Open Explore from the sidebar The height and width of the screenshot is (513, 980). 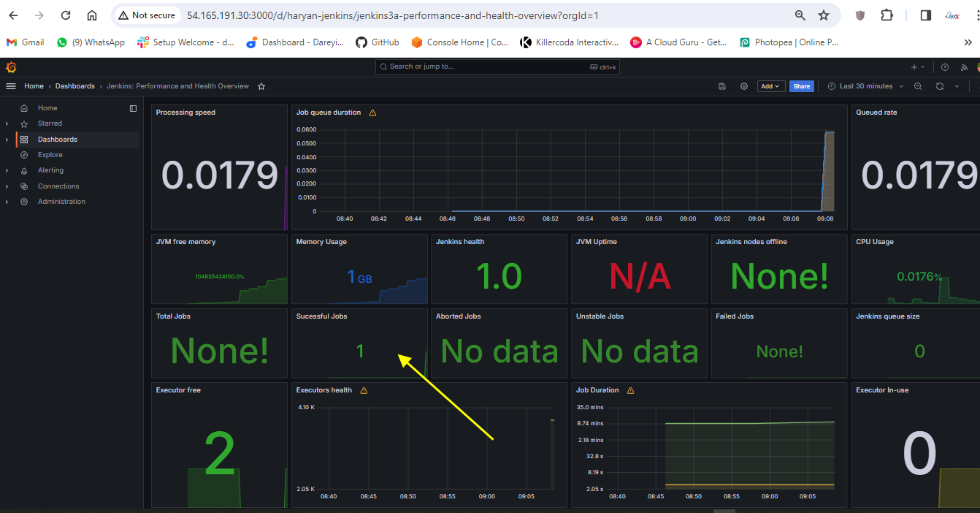50,155
